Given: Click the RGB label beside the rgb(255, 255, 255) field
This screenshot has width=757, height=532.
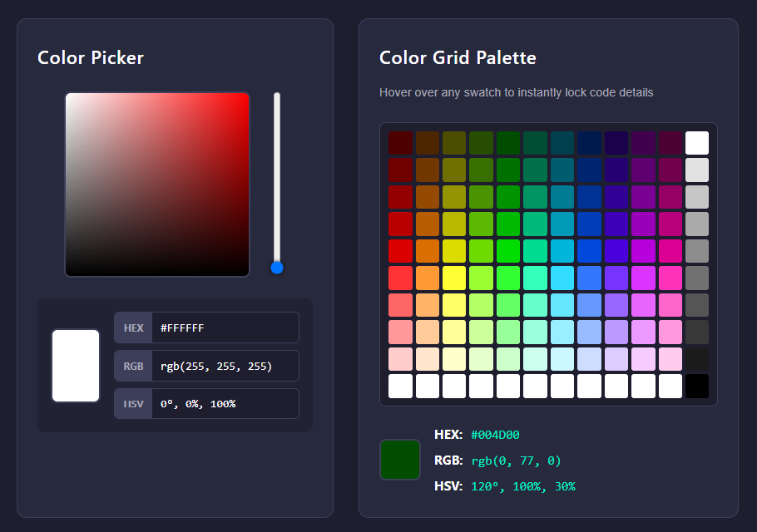Looking at the screenshot, I should point(133,366).
